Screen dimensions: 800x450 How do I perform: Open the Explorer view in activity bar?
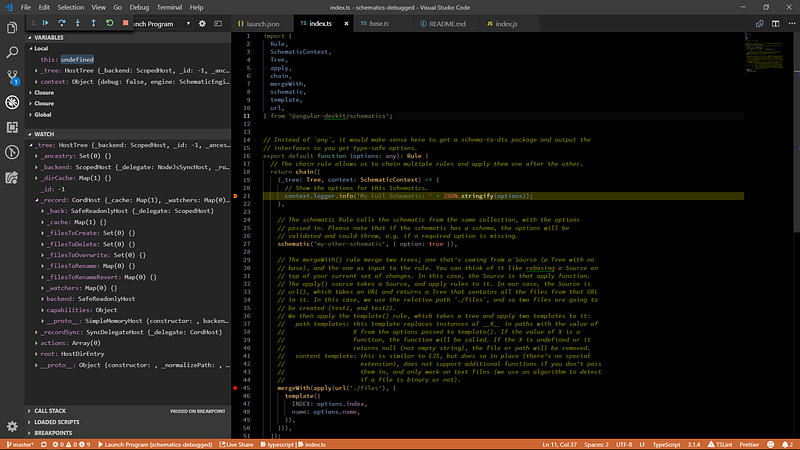pyautogui.click(x=12, y=28)
